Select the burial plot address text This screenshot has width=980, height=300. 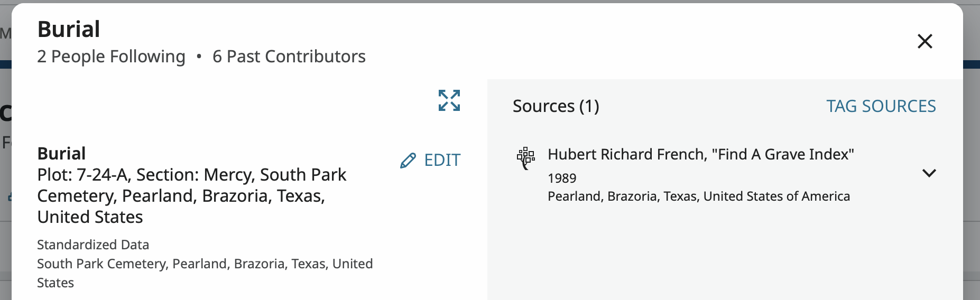(191, 195)
